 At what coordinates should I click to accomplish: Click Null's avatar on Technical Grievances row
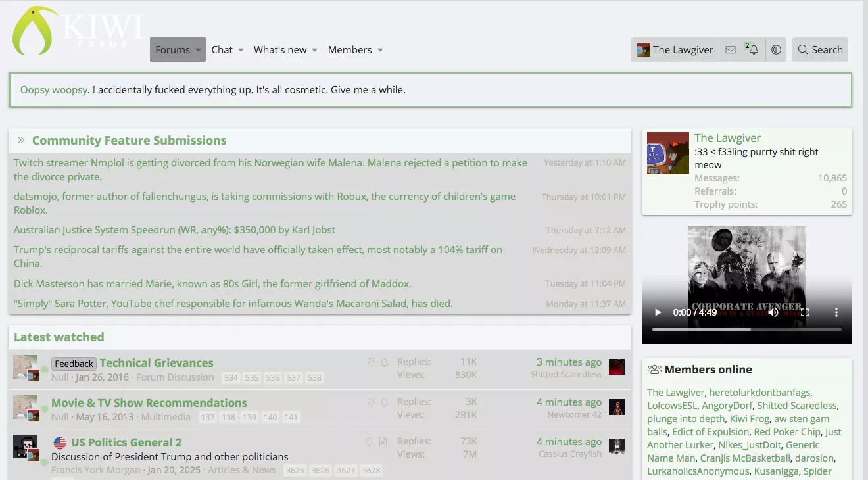pyautogui.click(x=25, y=367)
